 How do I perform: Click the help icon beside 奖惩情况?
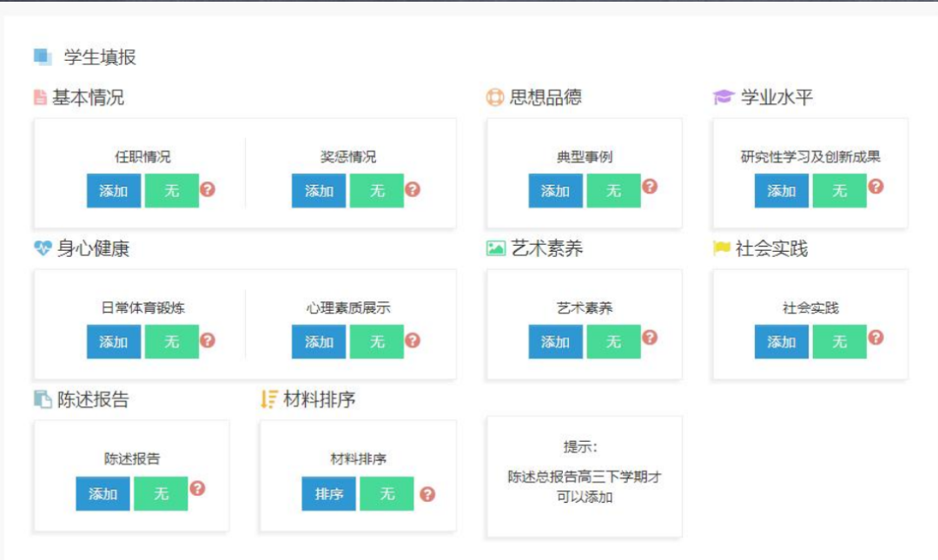413,188
